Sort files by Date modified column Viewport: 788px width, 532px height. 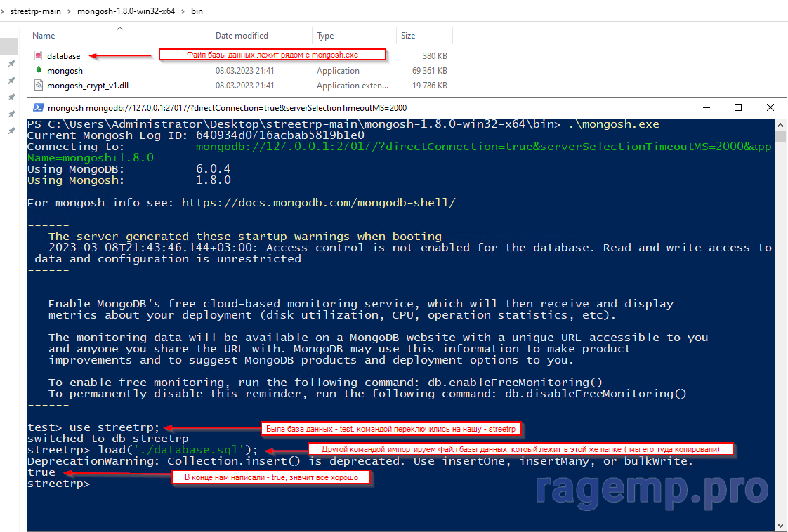pyautogui.click(x=242, y=36)
